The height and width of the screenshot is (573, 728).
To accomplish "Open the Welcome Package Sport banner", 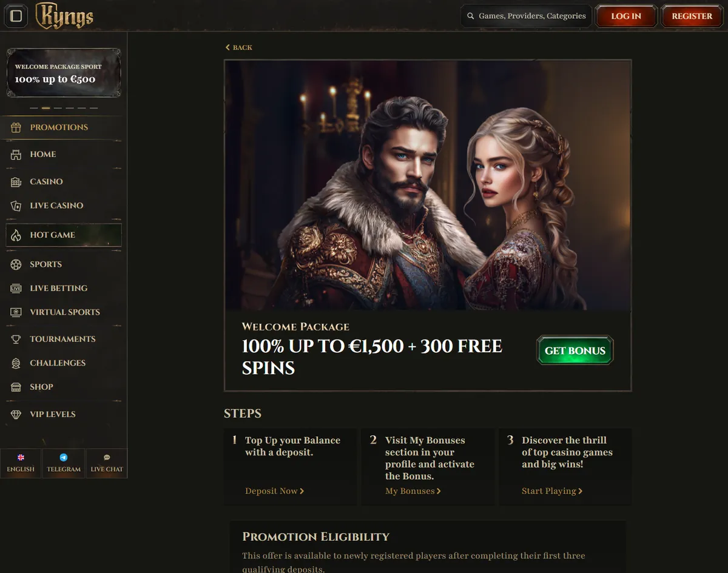I will click(x=64, y=73).
